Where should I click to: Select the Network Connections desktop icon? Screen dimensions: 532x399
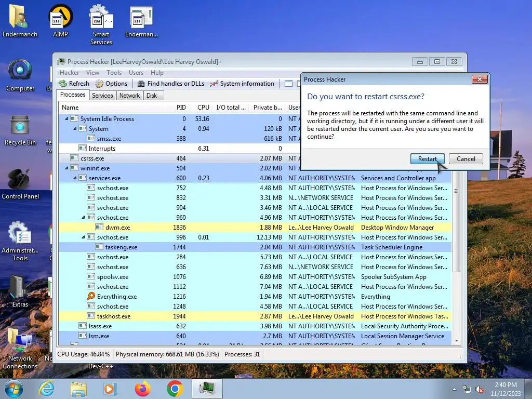pyautogui.click(x=20, y=348)
